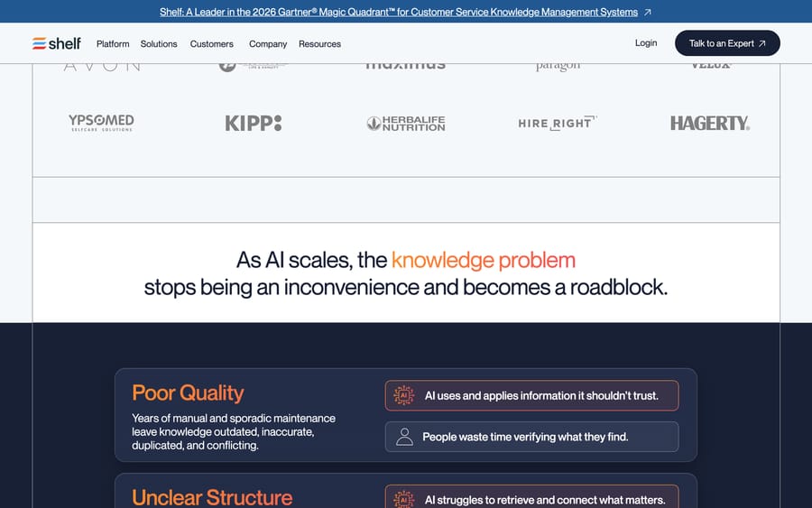Click the orange "knowledge problem" text
The image size is (812, 508).
pyautogui.click(x=484, y=260)
